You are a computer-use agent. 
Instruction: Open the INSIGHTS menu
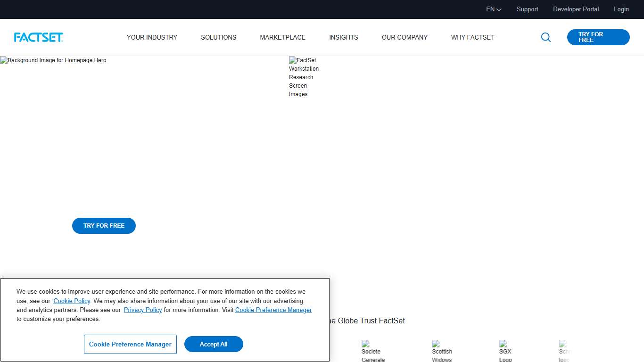[x=344, y=37]
